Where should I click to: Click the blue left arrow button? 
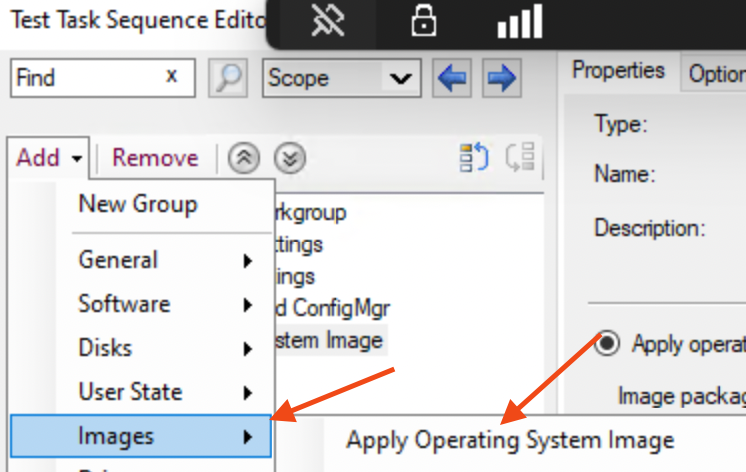click(x=453, y=78)
